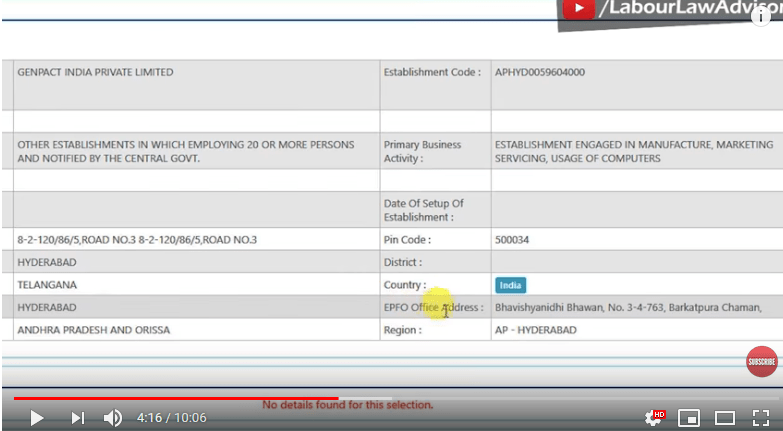Select the ESTABLISHMENT ENGAGED IN MANUFACTURE text
The image size is (783, 431).
pyautogui.click(x=634, y=151)
